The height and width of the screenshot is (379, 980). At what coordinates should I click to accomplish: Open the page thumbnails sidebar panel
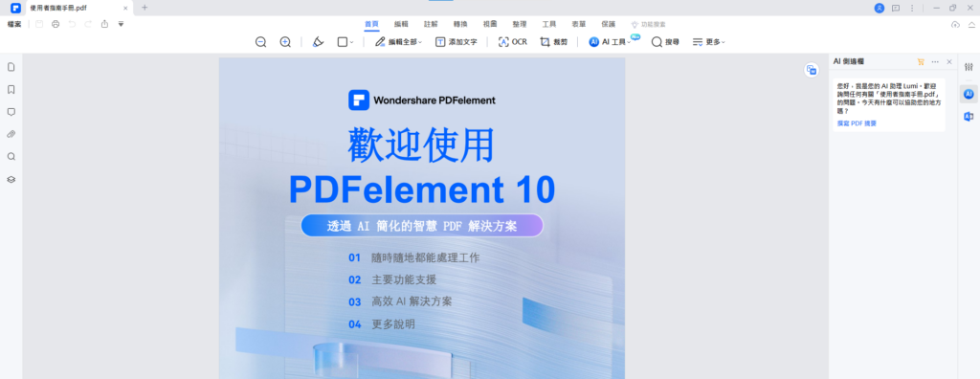[x=11, y=67]
